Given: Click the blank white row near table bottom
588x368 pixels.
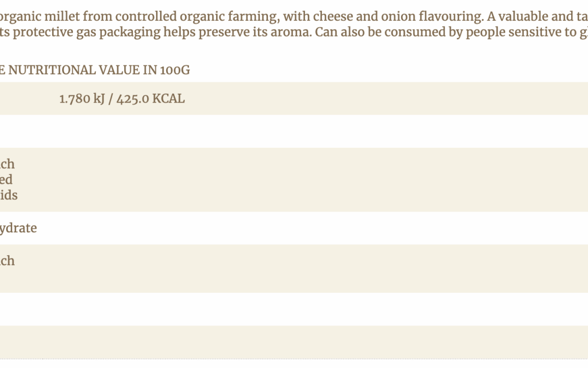Looking at the screenshot, I should click(x=294, y=309).
